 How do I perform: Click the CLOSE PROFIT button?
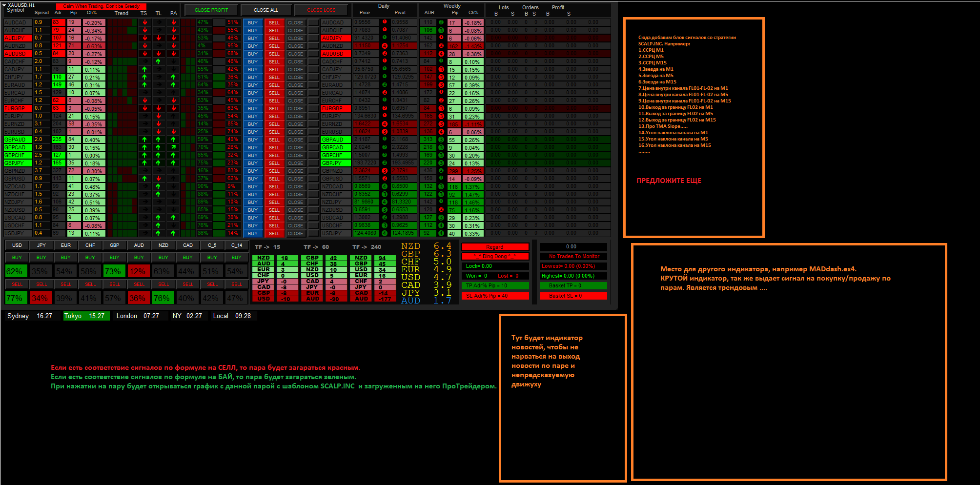(x=211, y=10)
